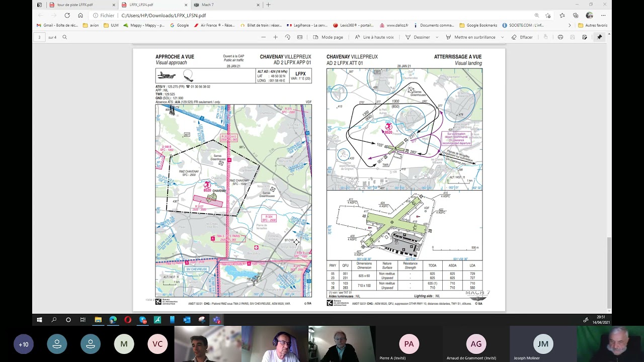Open the PDF search magnifier
The image size is (644, 362).
64,37
